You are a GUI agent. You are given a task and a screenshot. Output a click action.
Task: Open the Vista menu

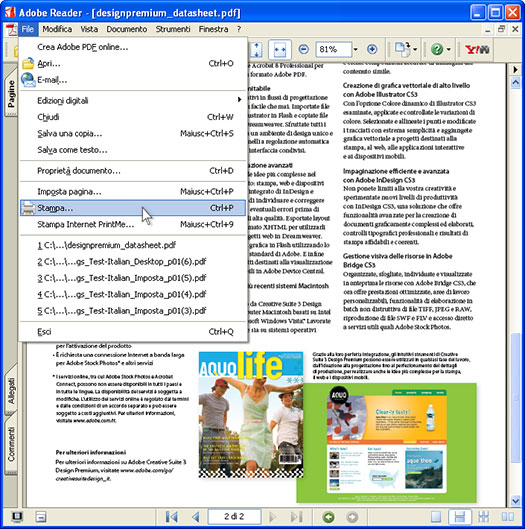tap(89, 29)
